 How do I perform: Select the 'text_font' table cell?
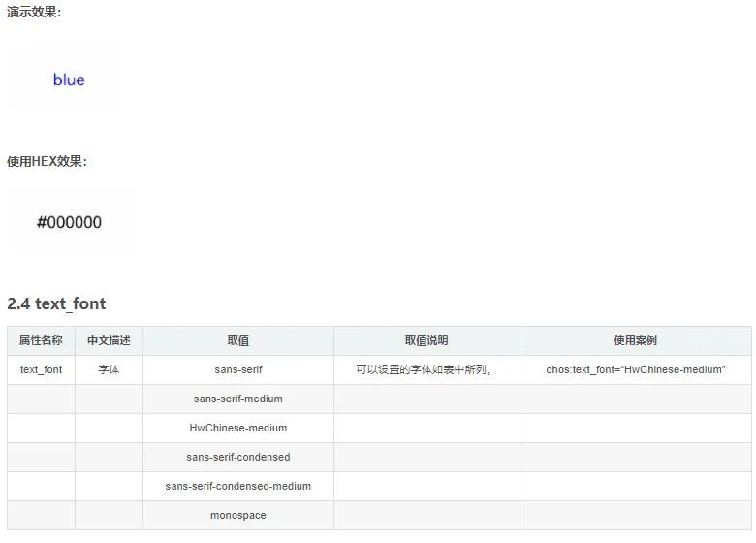click(41, 369)
